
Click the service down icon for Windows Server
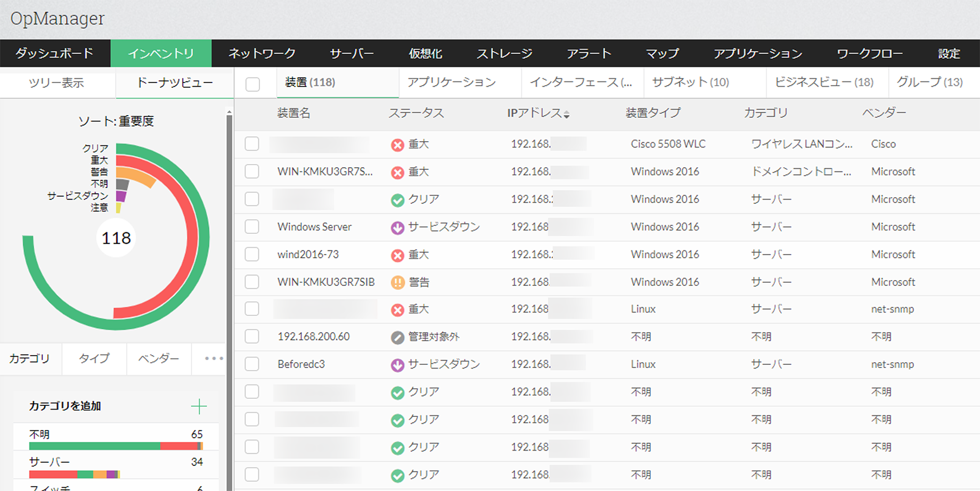397,228
